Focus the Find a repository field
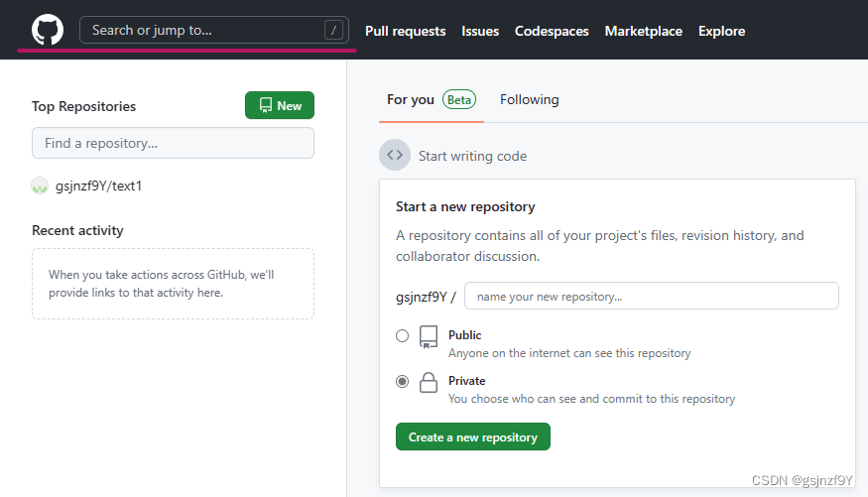Viewport: 868px width, 497px height. 173,143
